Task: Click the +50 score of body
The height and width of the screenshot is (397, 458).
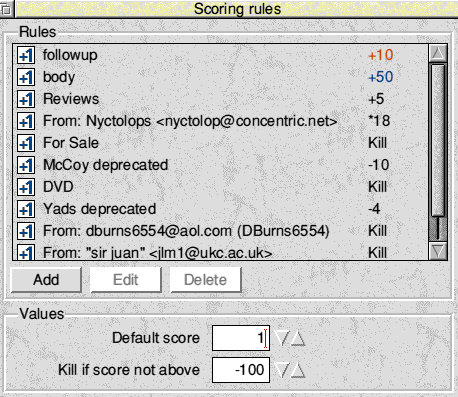Action: [x=381, y=77]
